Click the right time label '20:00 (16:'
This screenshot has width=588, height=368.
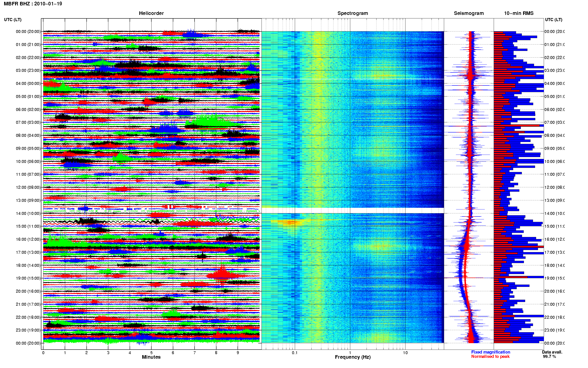point(555,291)
